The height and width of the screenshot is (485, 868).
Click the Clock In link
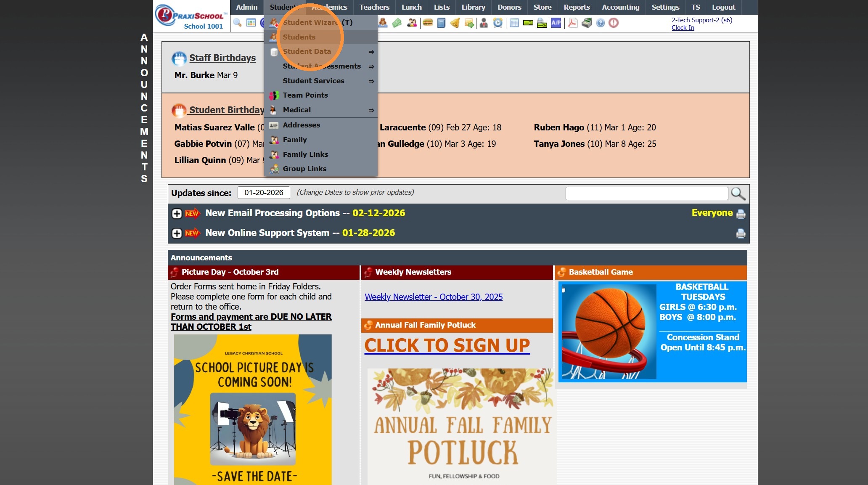(683, 28)
